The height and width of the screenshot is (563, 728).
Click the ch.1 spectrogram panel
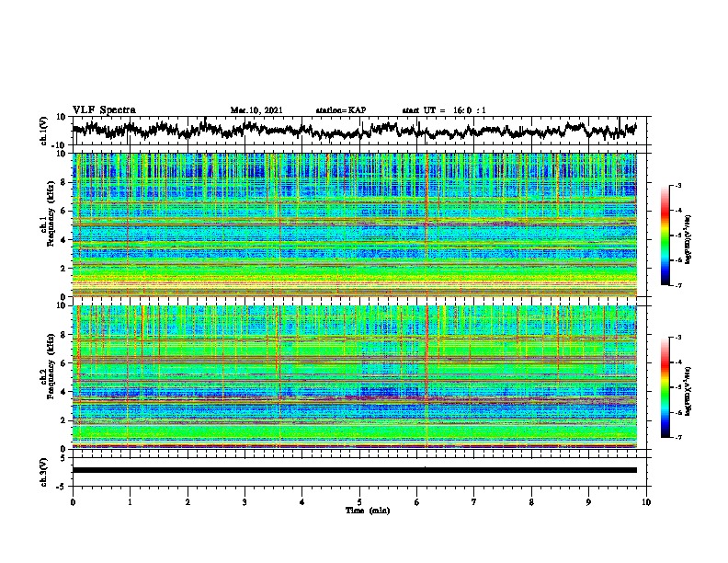(354, 224)
